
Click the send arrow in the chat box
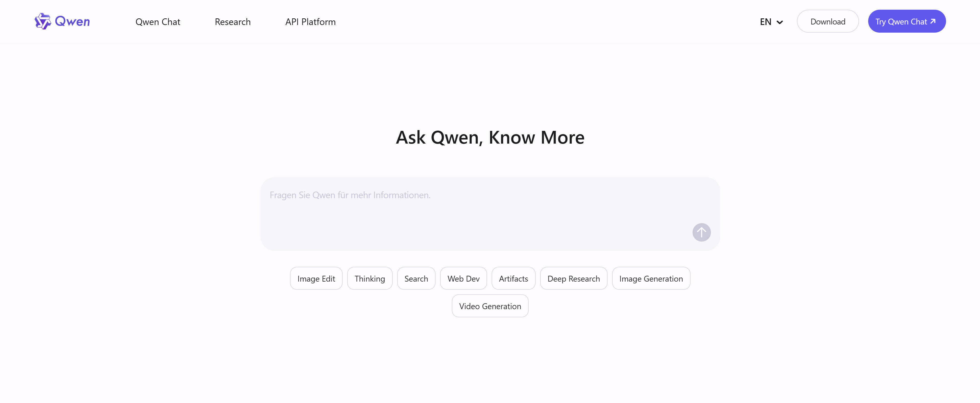(x=701, y=232)
